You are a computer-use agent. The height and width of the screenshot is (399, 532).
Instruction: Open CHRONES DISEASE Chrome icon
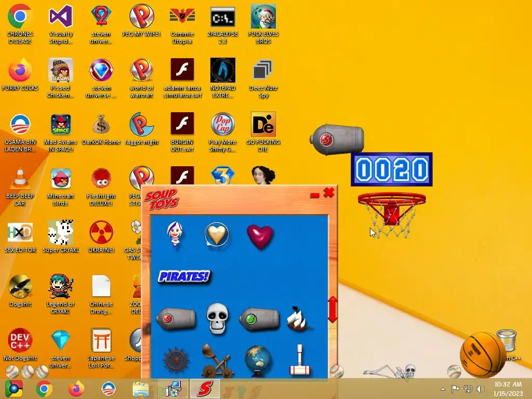(x=20, y=24)
